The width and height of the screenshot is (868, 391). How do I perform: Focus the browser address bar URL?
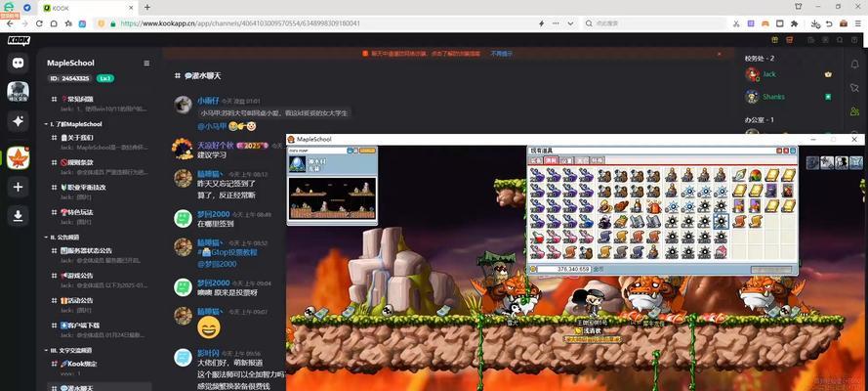(x=240, y=23)
